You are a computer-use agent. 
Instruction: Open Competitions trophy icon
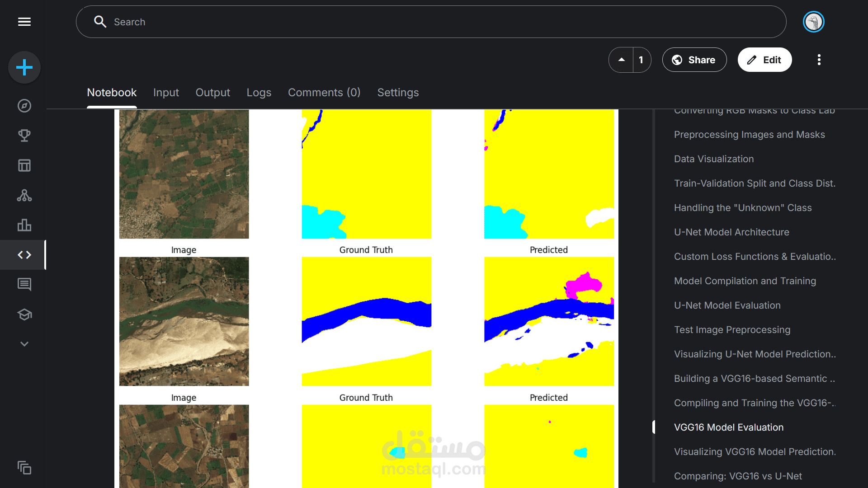click(24, 136)
